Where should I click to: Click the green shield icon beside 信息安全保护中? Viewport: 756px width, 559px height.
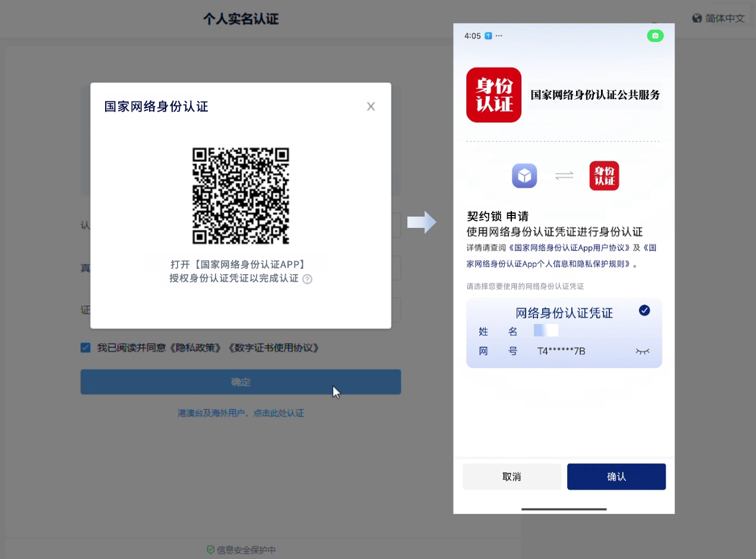[x=210, y=550]
